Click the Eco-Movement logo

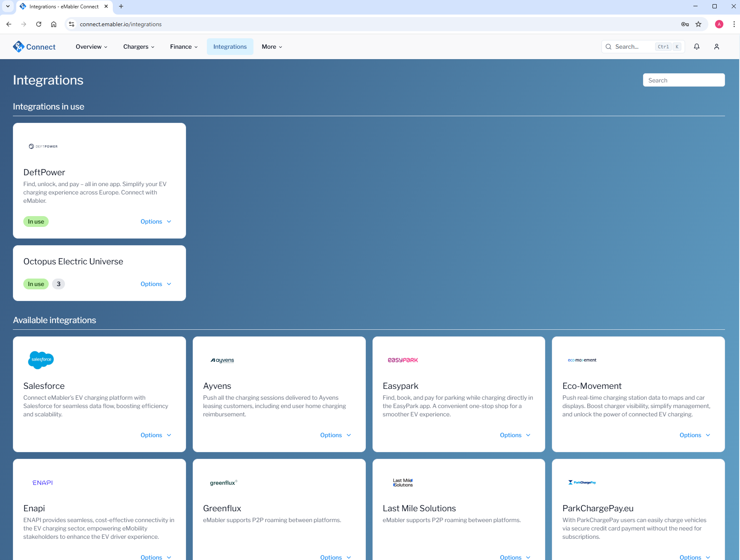pos(582,360)
